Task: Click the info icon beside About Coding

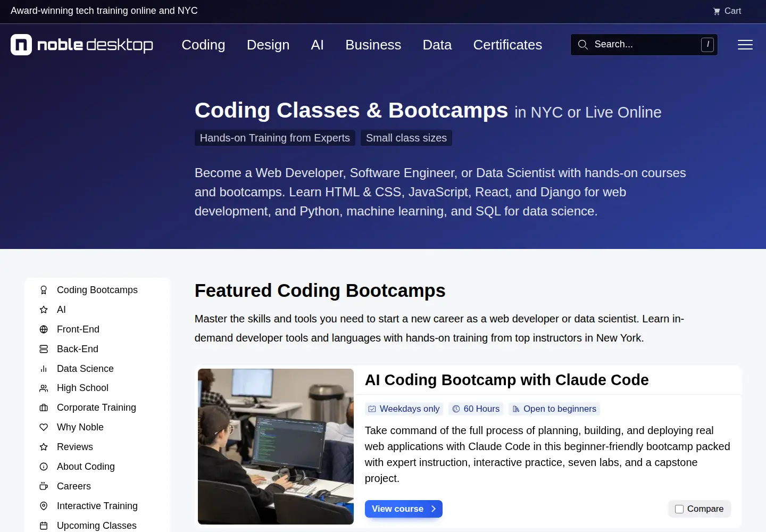Action: click(x=44, y=467)
